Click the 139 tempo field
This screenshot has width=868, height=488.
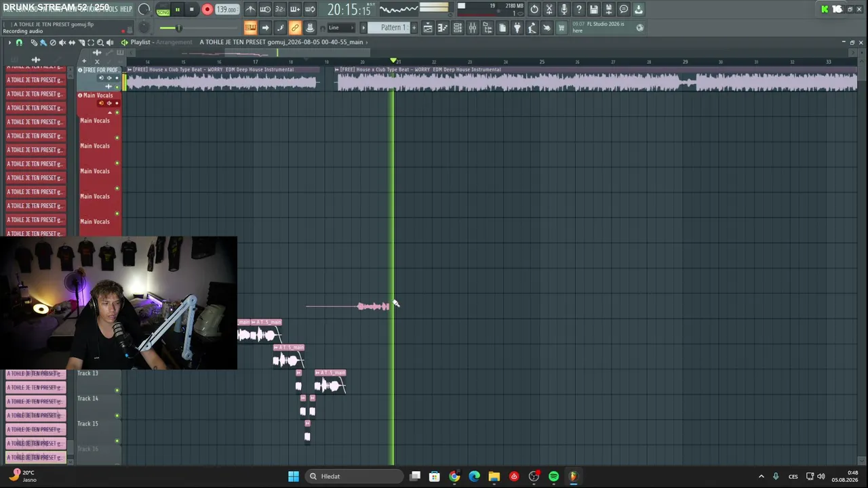point(226,9)
